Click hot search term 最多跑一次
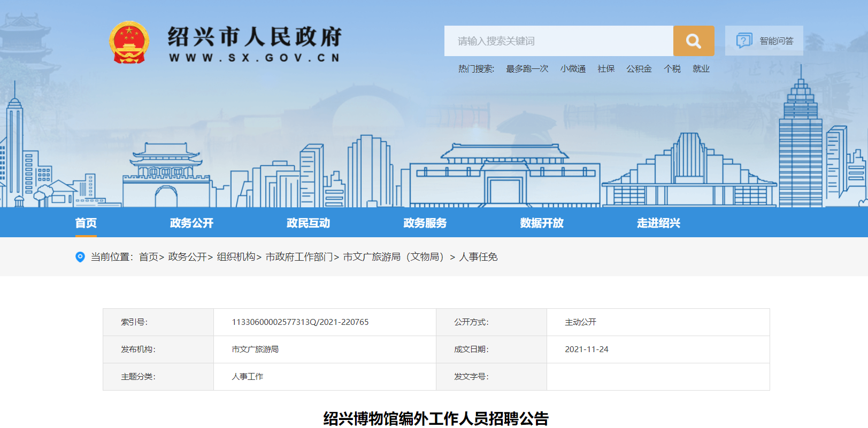868x428 pixels. coord(527,69)
